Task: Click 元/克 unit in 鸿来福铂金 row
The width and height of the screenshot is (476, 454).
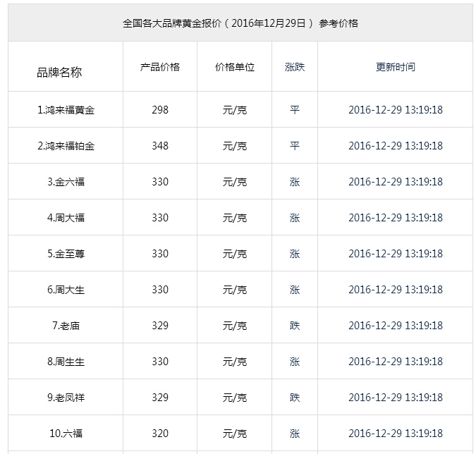Action: tap(235, 146)
